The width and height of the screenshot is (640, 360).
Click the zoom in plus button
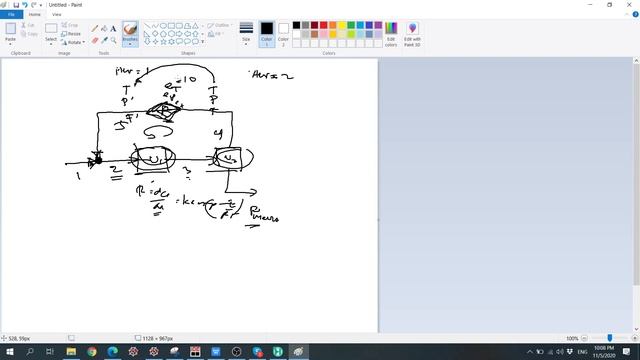[x=634, y=338]
